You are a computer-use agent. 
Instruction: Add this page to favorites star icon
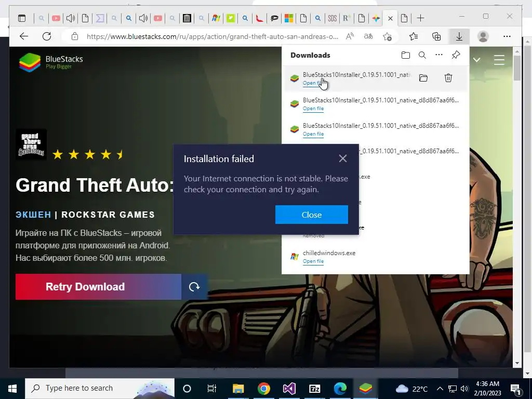click(x=387, y=36)
